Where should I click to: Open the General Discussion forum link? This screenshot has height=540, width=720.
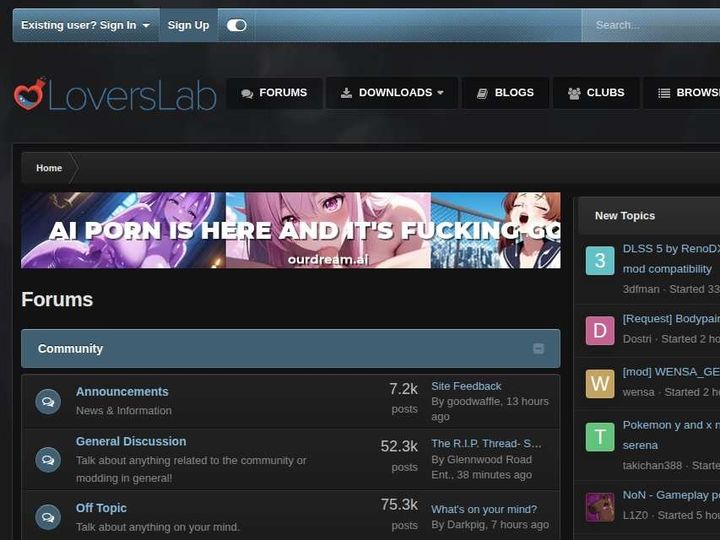[131, 441]
